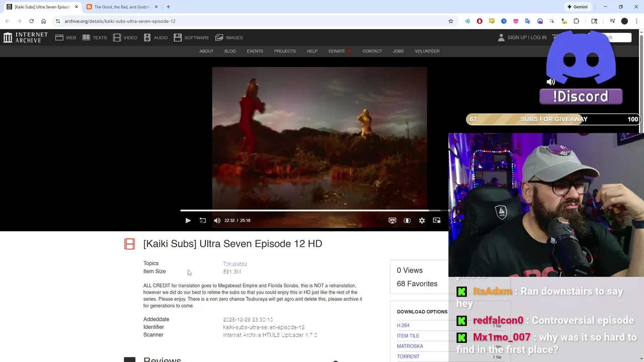Open the tab search side panel icon
Viewport: 644px width, 362px height.
[594, 21]
